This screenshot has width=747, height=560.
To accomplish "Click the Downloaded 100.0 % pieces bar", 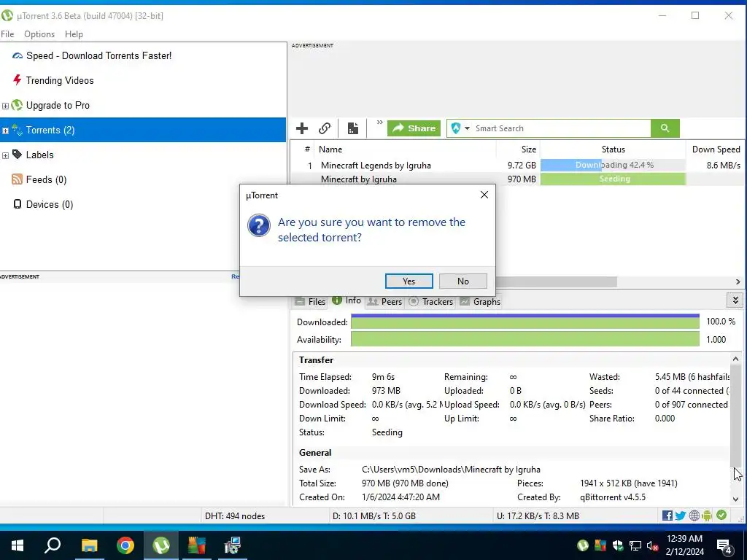I will (x=525, y=322).
